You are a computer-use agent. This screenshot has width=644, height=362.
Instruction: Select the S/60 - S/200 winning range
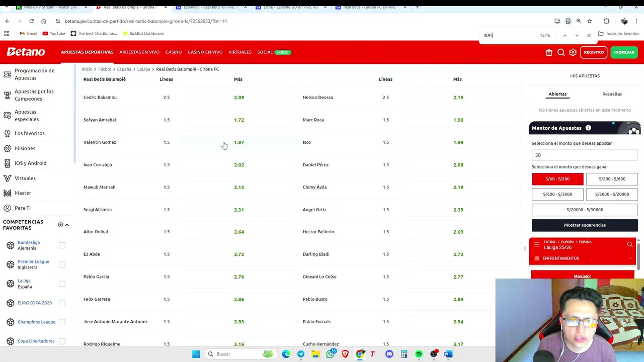(557, 179)
